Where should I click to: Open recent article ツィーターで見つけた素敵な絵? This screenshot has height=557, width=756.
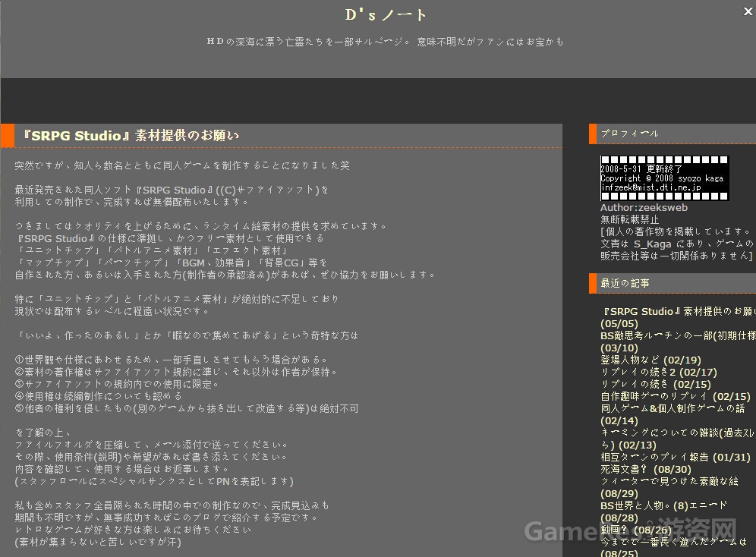click(669, 487)
